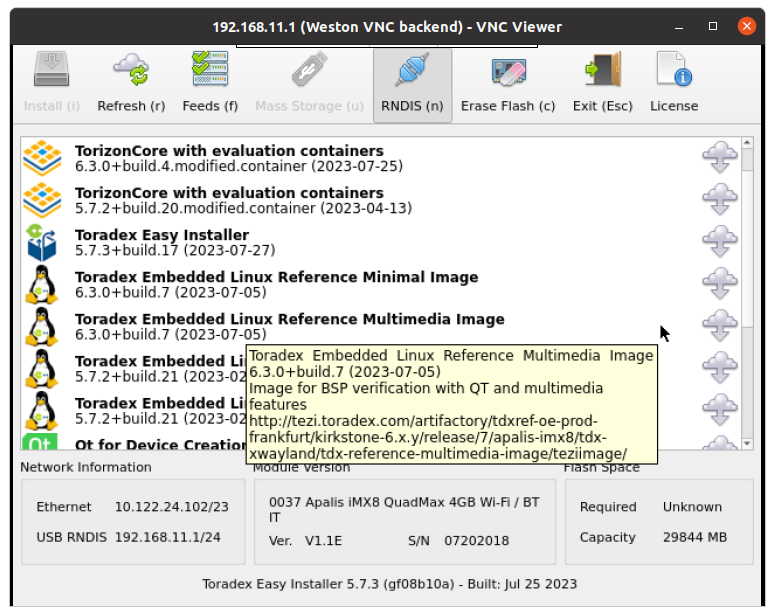
Task: Toggle the RNDIS mode button
Action: 412,74
